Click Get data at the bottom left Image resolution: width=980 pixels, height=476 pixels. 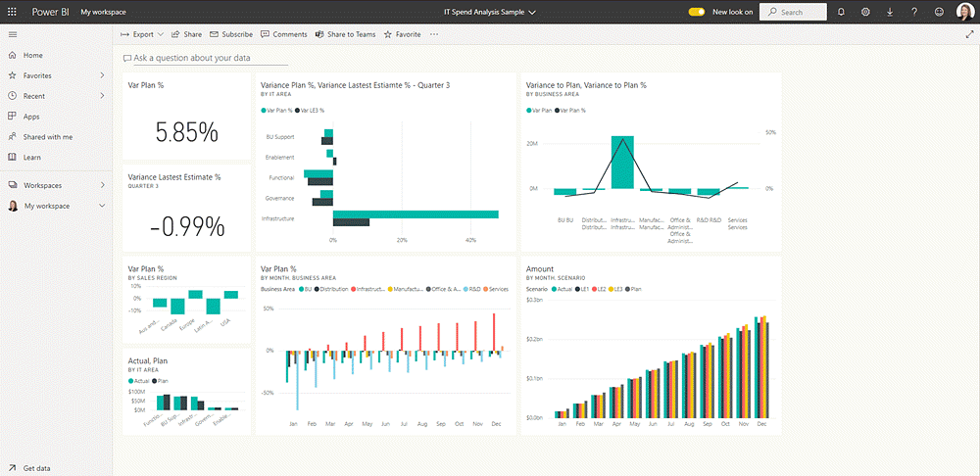(x=36, y=468)
